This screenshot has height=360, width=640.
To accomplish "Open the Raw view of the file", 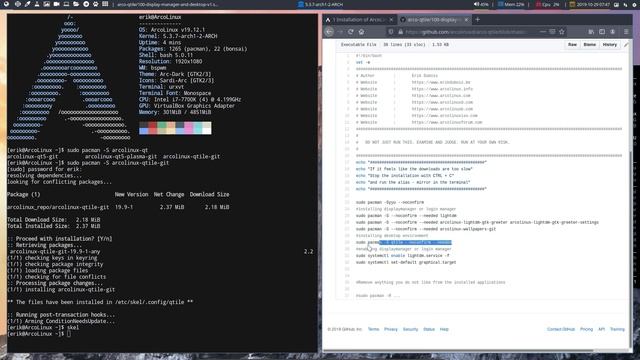I will click(x=572, y=44).
